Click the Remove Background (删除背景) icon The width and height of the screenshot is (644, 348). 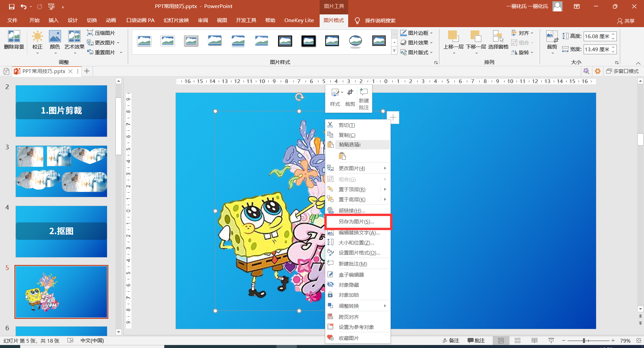(x=14, y=40)
